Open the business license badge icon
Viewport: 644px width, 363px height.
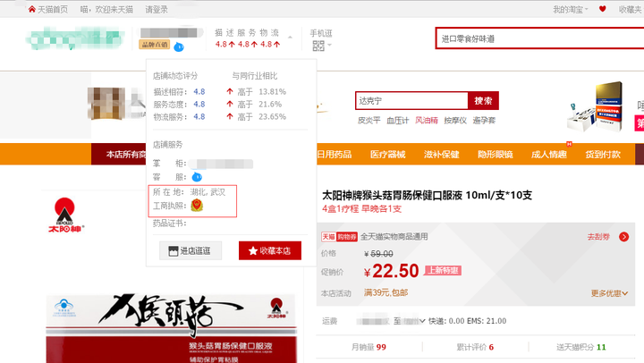click(x=197, y=205)
